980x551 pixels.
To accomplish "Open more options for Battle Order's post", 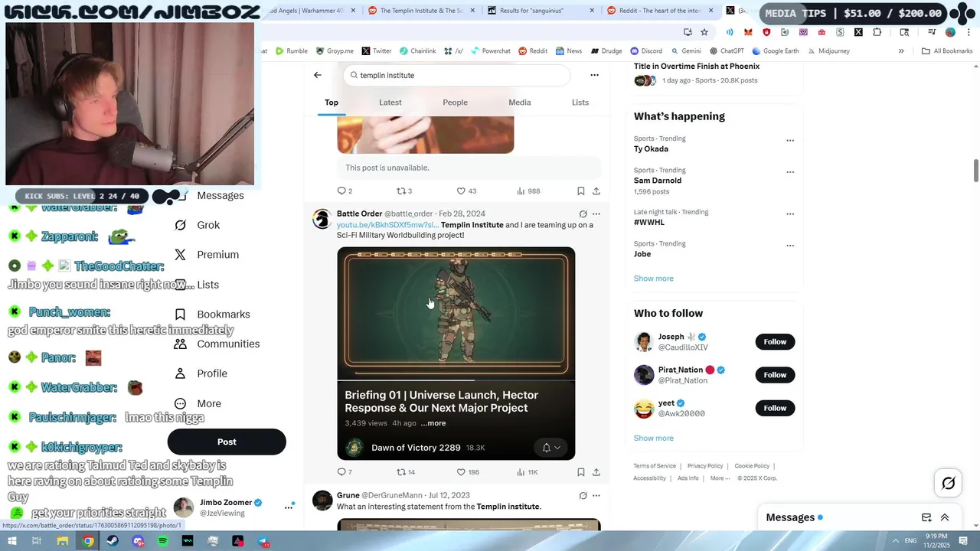I will click(x=596, y=214).
